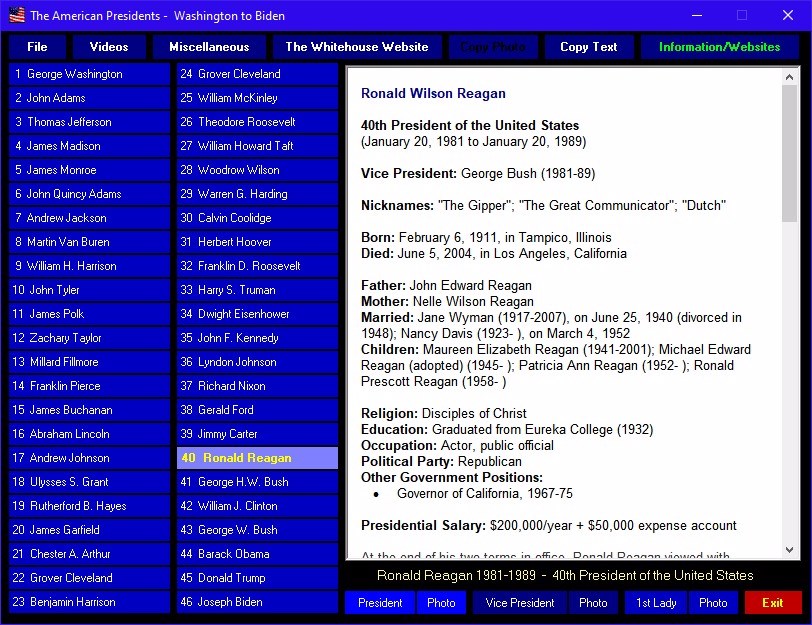The height and width of the screenshot is (625, 812).
Task: Choose 7 Andrew Jackson
Action: [x=90, y=218]
